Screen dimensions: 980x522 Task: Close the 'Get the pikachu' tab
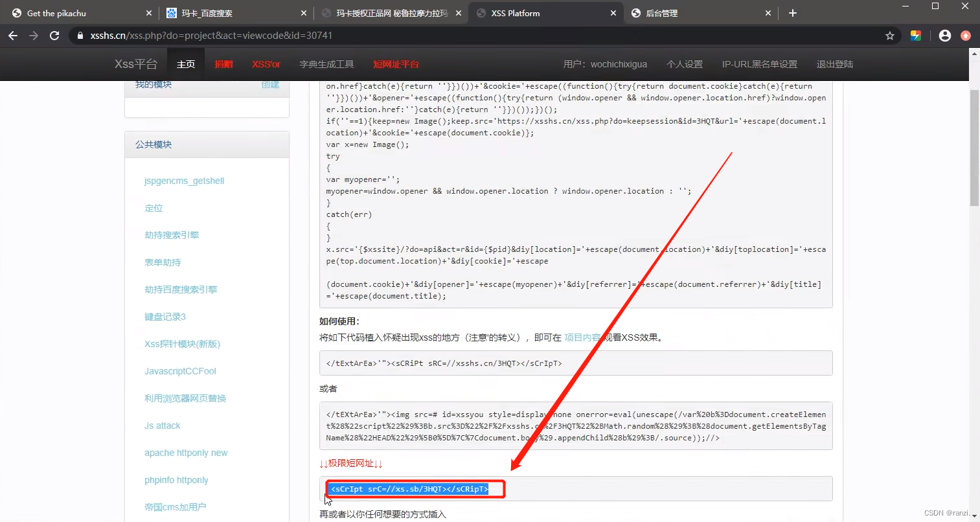(149, 13)
